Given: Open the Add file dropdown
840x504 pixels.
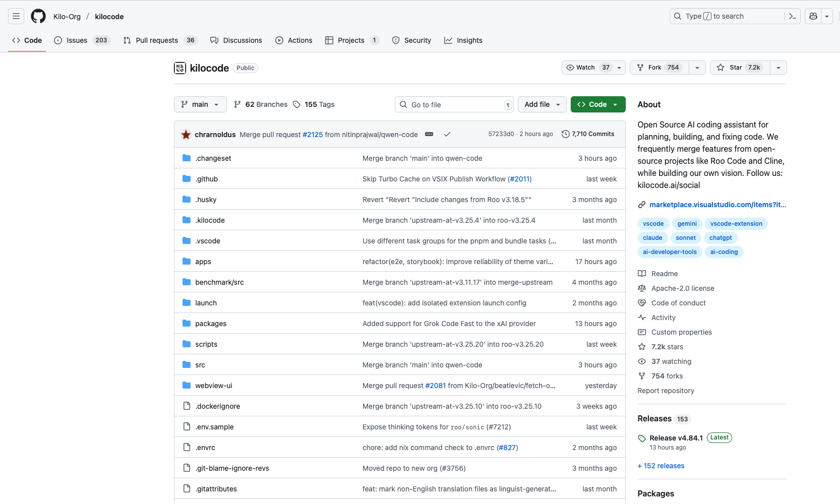Looking at the screenshot, I should click(542, 104).
